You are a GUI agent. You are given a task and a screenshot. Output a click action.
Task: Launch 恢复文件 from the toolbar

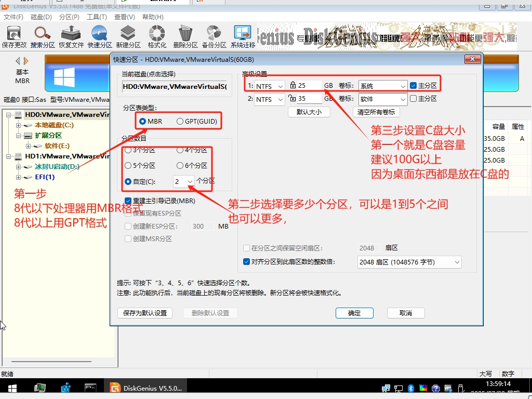71,35
